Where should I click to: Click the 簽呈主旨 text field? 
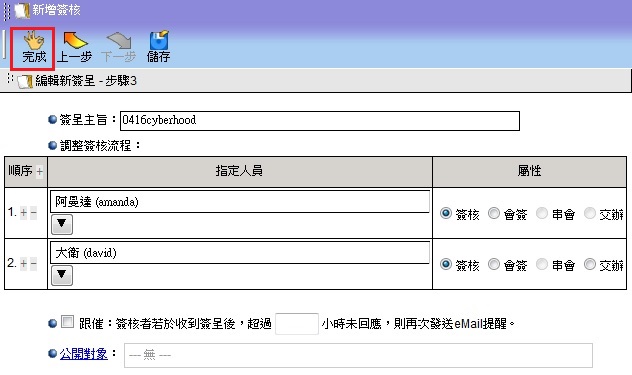click(320, 121)
